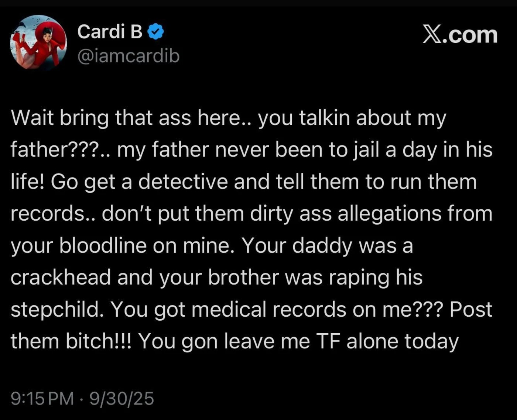Click the 9:15 PM timestamp

coord(42,399)
